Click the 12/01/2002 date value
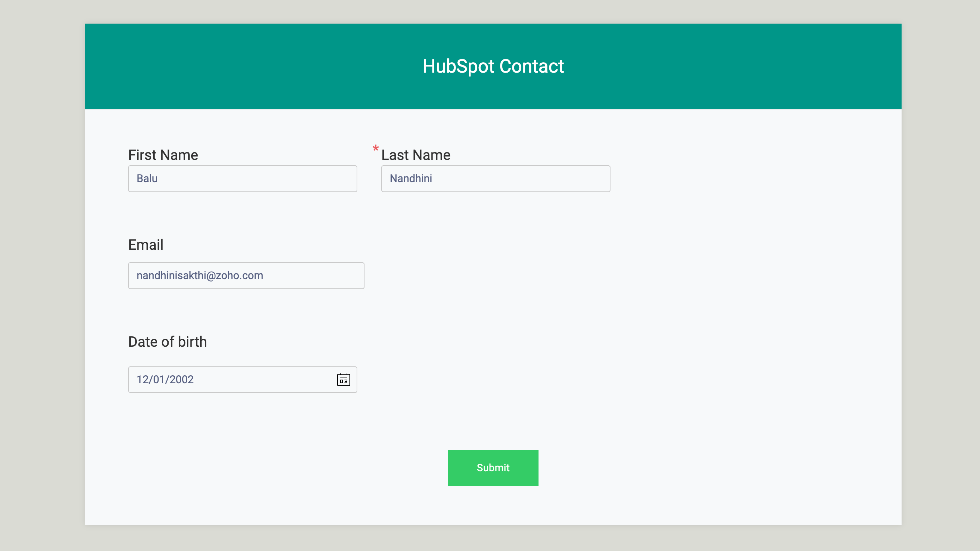 pos(165,380)
